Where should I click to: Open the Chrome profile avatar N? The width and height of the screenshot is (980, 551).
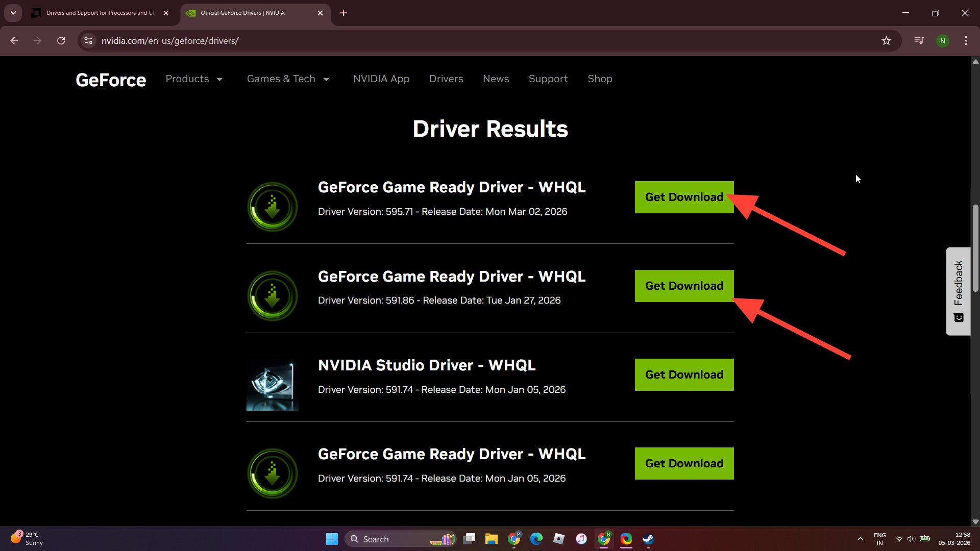pos(942,41)
